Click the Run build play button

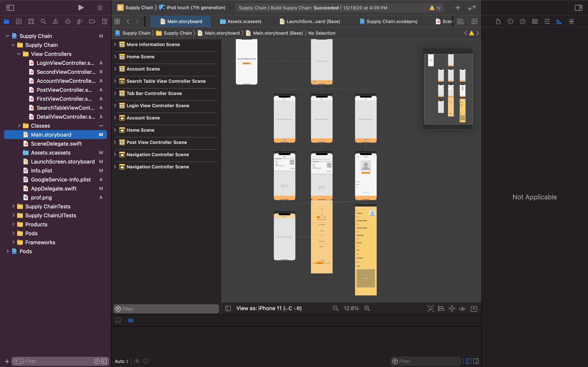81,8
